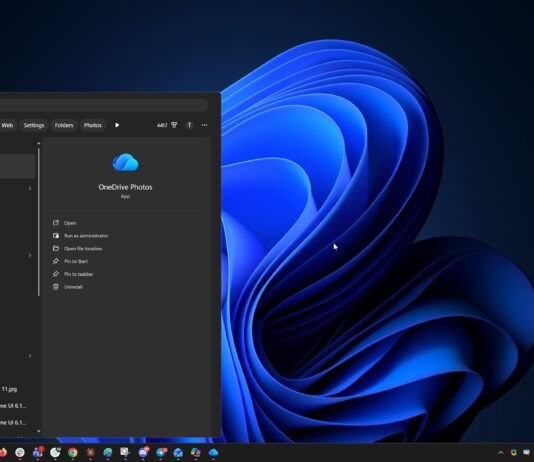Select the highlighted top search result
This screenshot has width=534, height=462.
click(x=17, y=166)
